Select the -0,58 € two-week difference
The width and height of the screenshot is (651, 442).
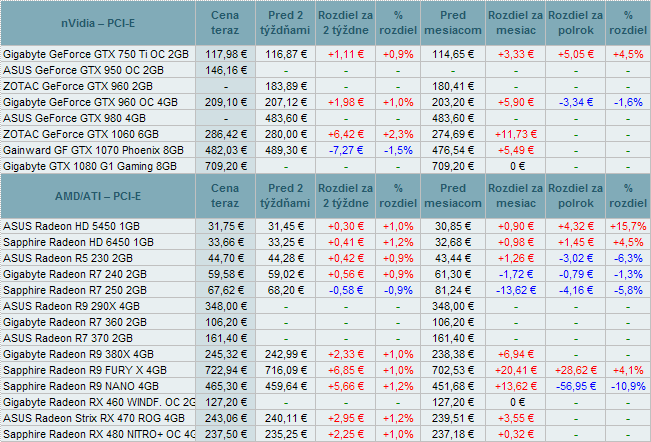(346, 290)
